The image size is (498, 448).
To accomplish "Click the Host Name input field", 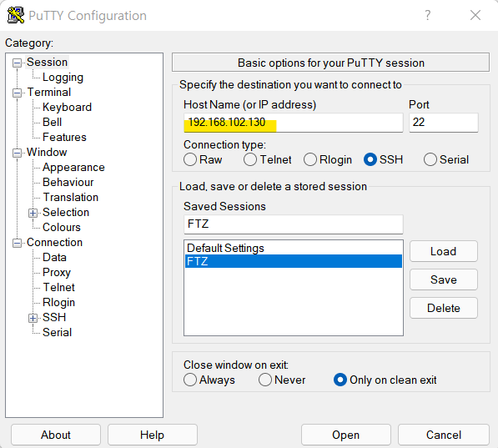I will [293, 123].
